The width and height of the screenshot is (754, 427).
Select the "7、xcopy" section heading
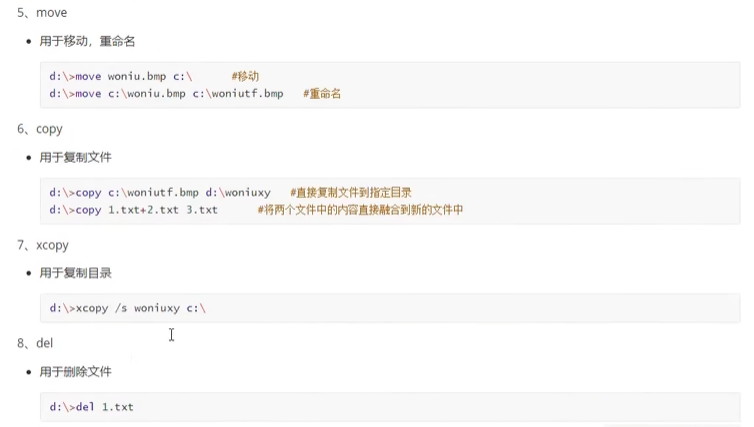tap(43, 245)
